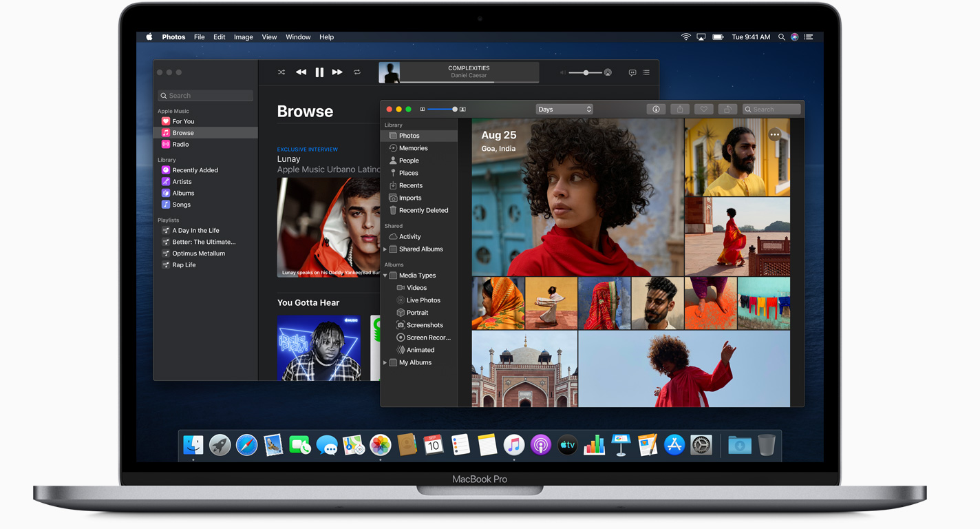
Task: Open the Days view dropdown in Photos
Action: [564, 109]
